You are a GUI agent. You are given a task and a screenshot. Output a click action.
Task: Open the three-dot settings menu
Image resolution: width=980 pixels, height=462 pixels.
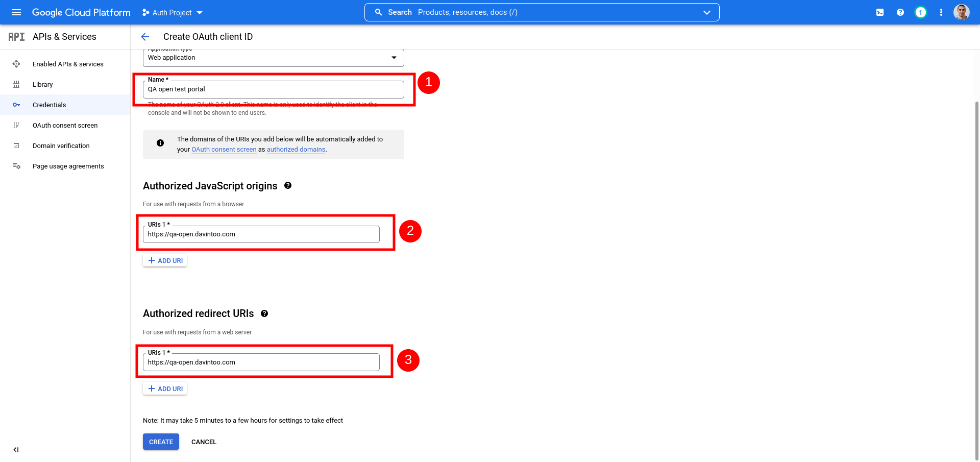941,12
